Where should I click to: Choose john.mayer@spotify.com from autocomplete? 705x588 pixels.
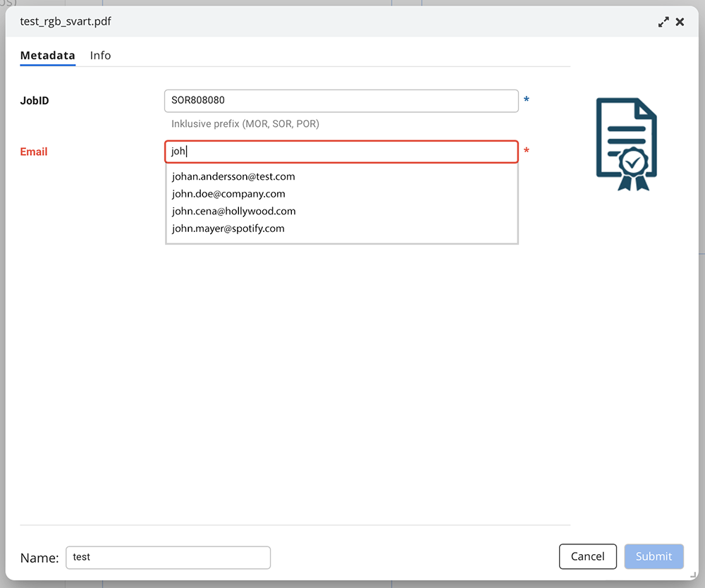228,228
